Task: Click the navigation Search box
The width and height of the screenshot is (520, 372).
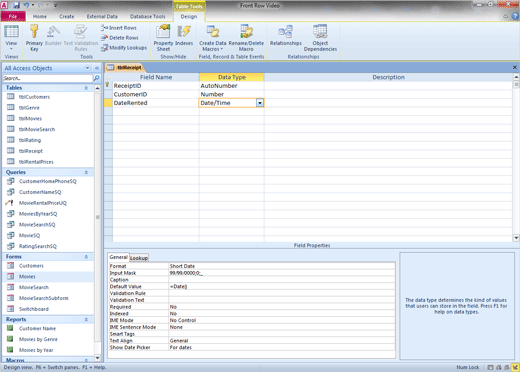Action: [48, 78]
